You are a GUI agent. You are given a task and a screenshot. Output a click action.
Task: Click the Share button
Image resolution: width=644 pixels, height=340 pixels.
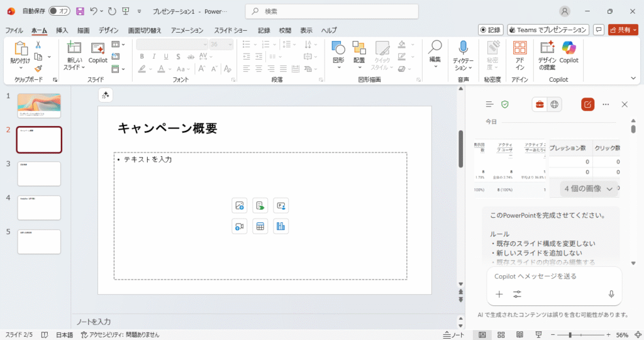[623, 30]
